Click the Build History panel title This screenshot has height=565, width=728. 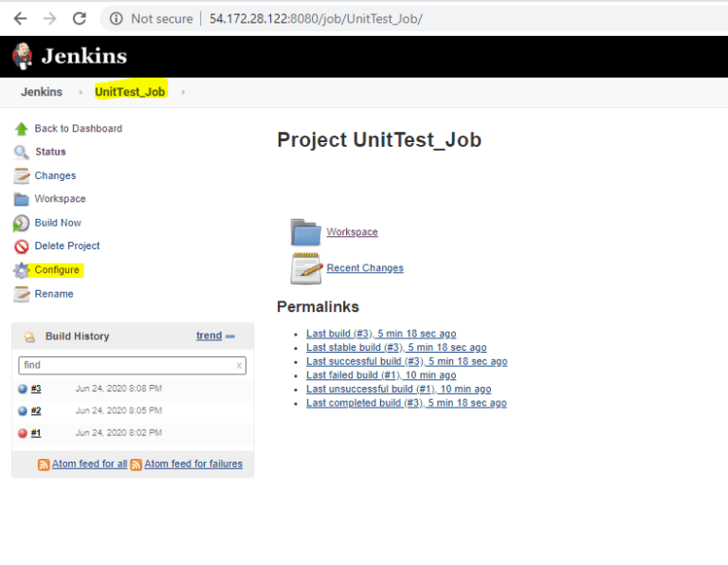(x=78, y=337)
